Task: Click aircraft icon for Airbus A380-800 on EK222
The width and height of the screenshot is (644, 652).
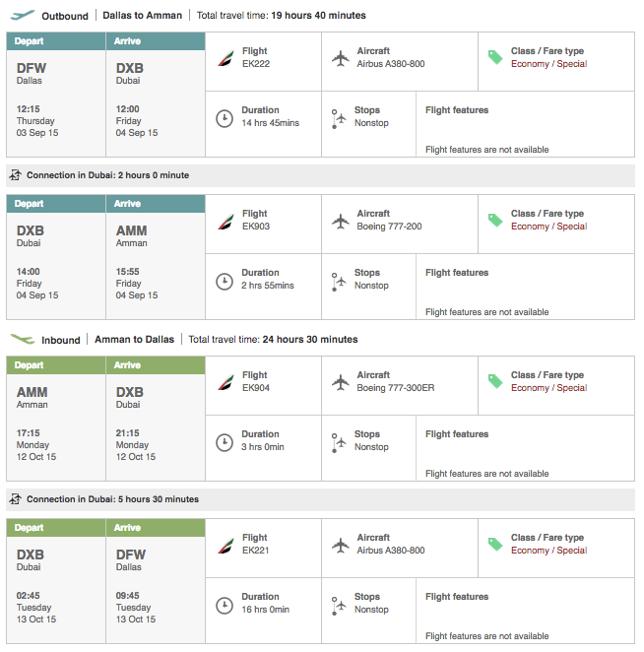Action: click(341, 57)
